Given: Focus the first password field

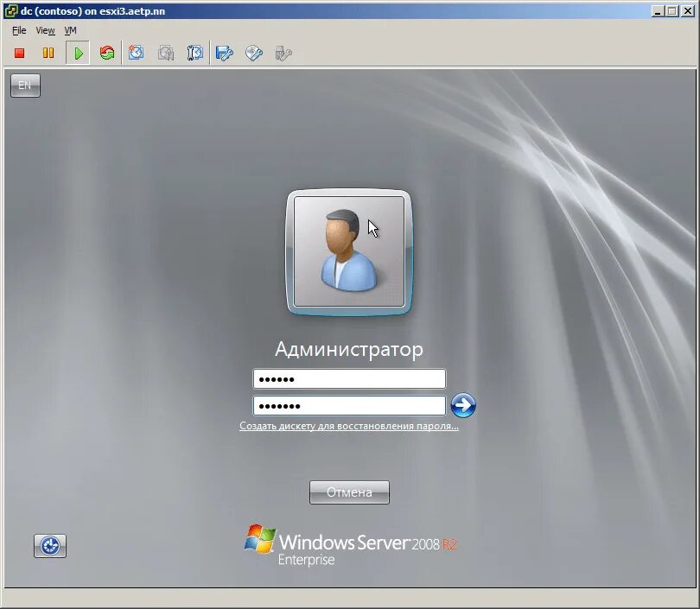Looking at the screenshot, I should coord(349,378).
